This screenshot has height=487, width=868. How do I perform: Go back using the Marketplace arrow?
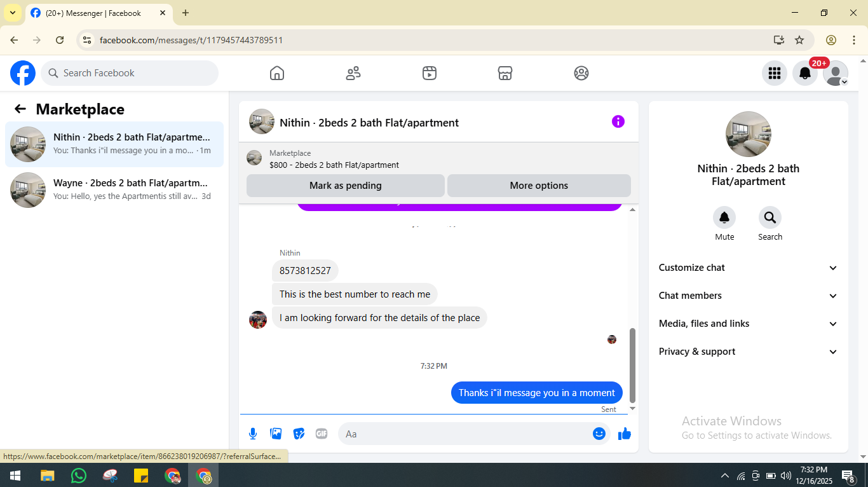point(20,109)
